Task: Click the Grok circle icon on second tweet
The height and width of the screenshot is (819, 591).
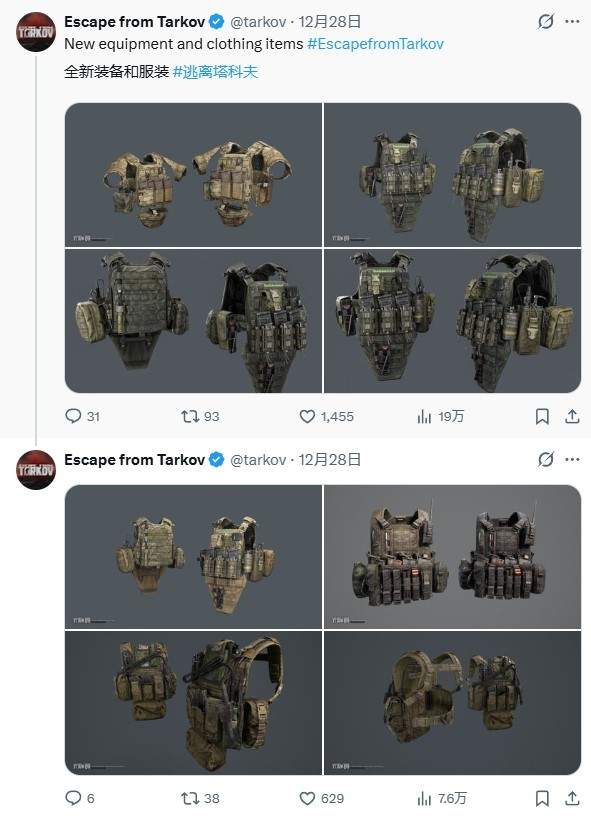Action: pos(546,460)
